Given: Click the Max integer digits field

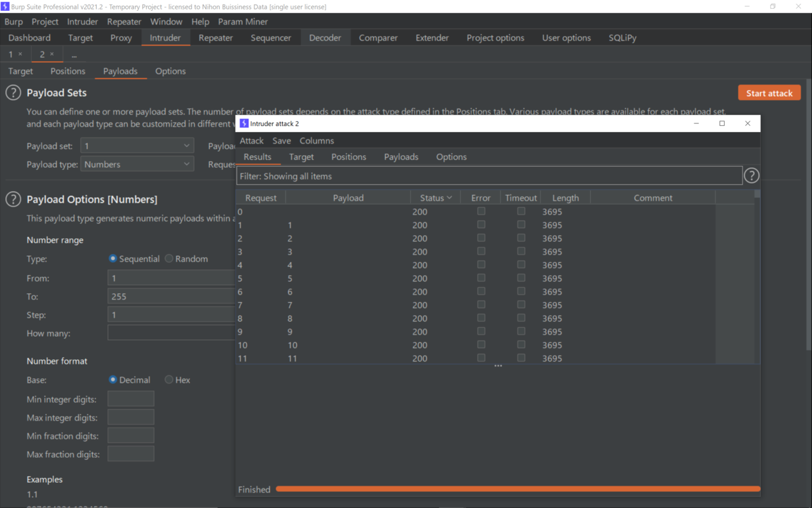Looking at the screenshot, I should [131, 417].
